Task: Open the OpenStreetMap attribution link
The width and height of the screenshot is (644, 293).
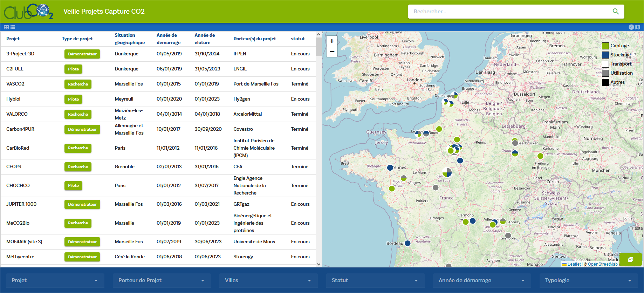Action: (603, 264)
